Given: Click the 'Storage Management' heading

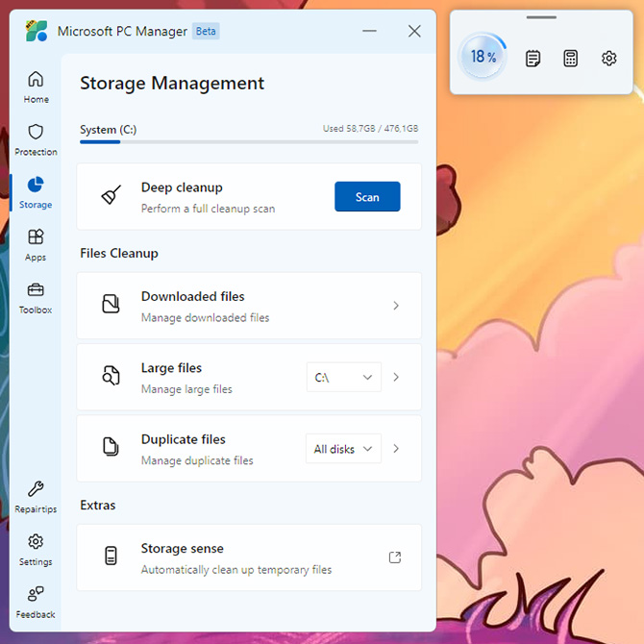Looking at the screenshot, I should click(172, 84).
